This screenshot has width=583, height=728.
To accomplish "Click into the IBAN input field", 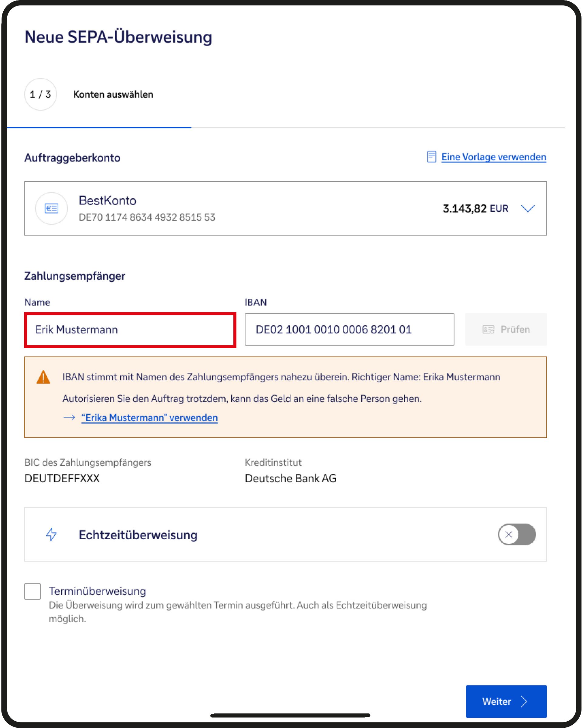I will pyautogui.click(x=349, y=330).
